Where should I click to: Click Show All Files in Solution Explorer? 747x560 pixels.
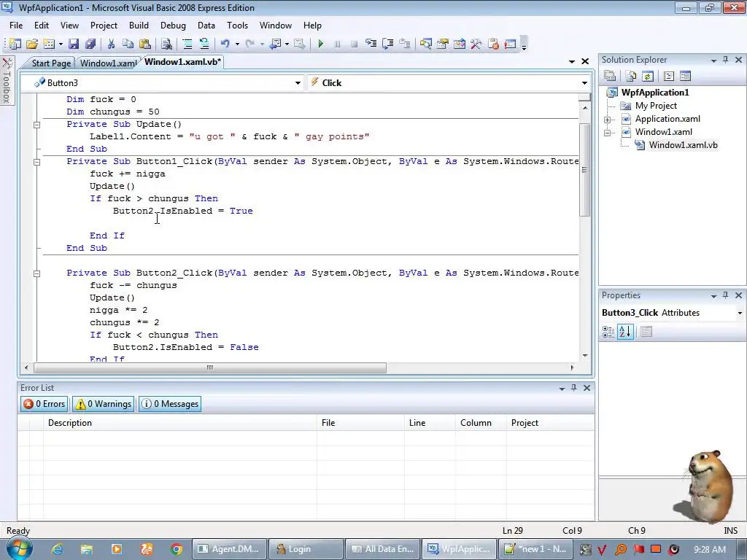631,76
